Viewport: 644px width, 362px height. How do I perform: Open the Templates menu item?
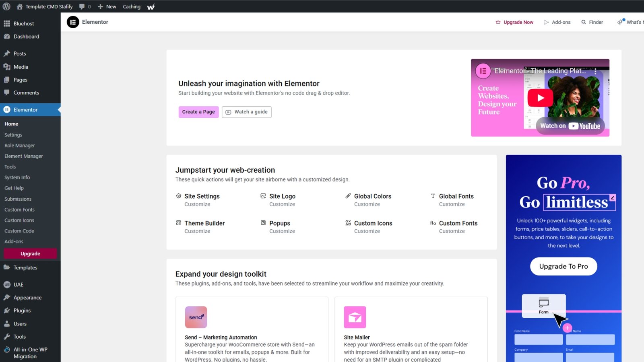pyautogui.click(x=25, y=267)
